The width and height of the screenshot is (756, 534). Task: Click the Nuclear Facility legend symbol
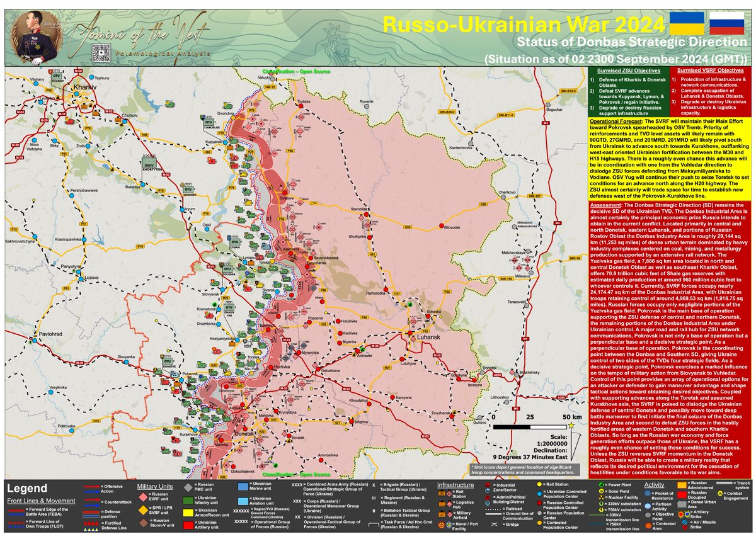point(601,497)
